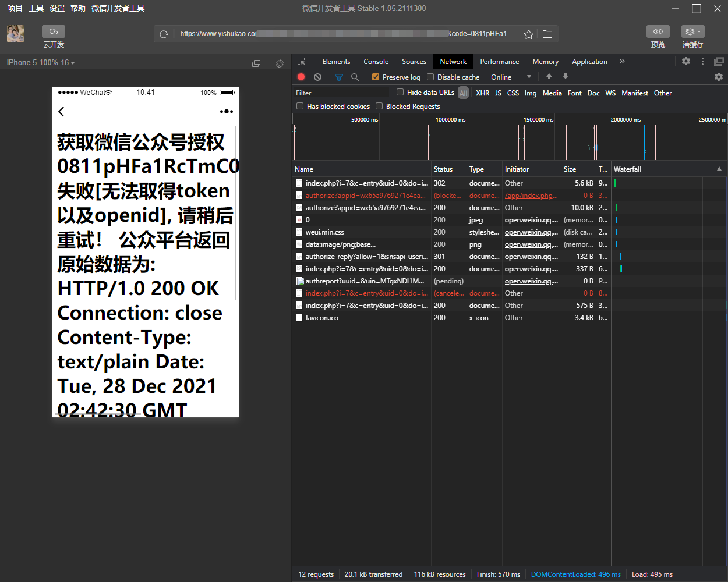Viewport: 728px width, 582px height.
Task: Open the 设置 menu
Action: [57, 8]
